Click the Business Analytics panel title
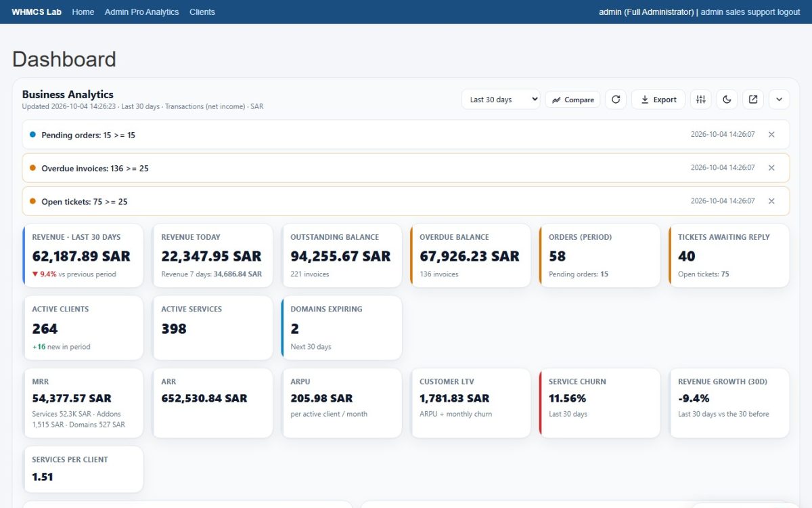The width and height of the screenshot is (812, 508). (x=68, y=94)
